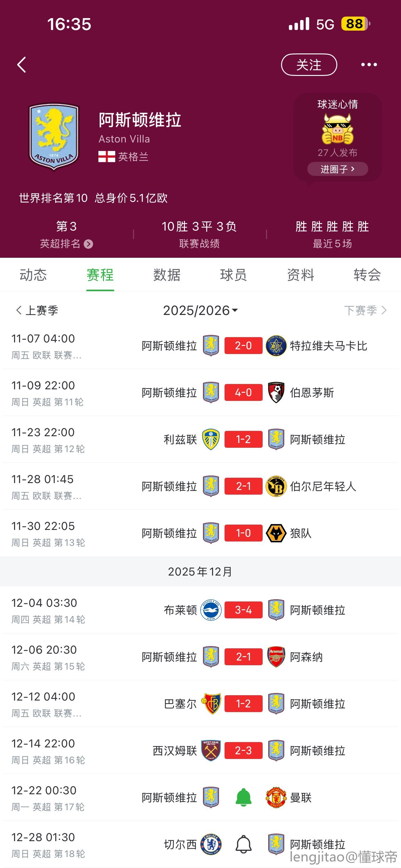Open Premier League ranking (英超排名) arrow
401x868 pixels.
89,244
